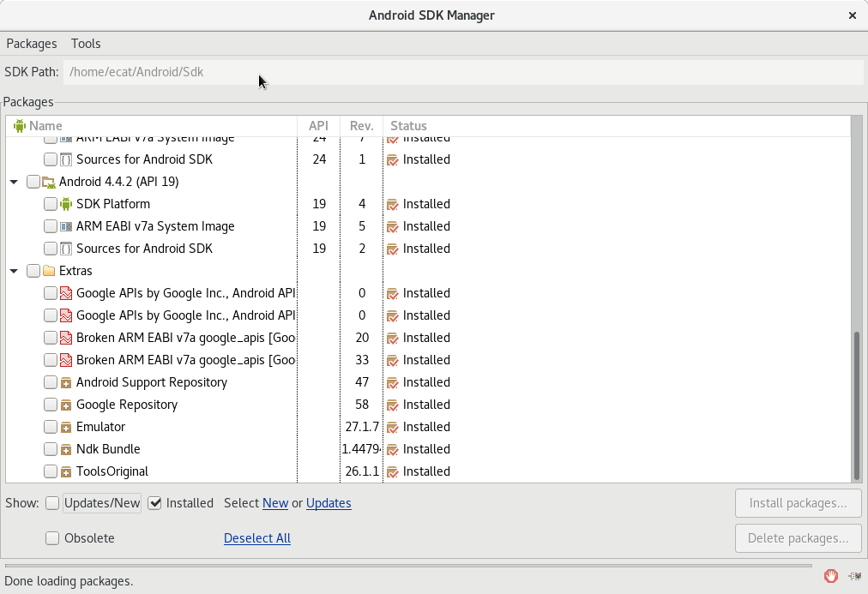
Task: Click the Rev. column header
Action: coord(361,126)
